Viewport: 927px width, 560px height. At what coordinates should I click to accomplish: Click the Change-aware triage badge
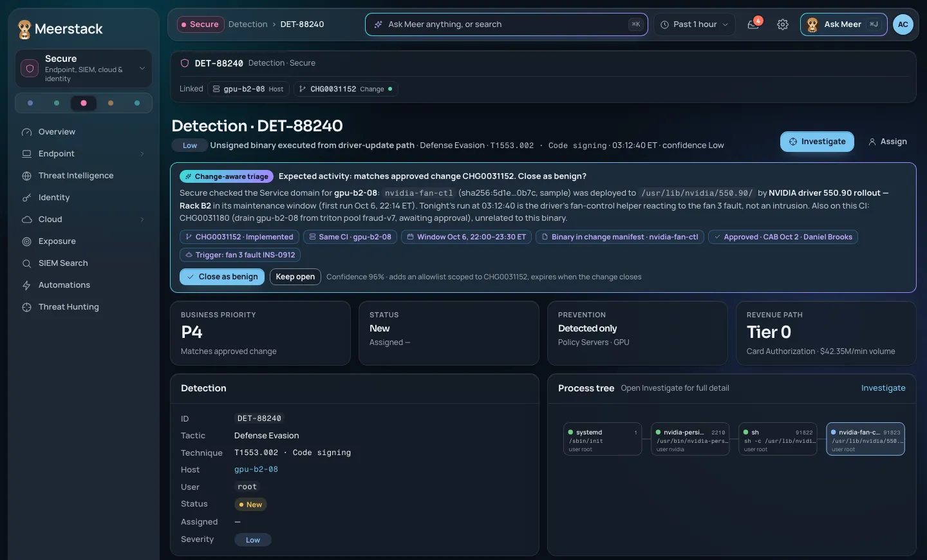(x=227, y=176)
